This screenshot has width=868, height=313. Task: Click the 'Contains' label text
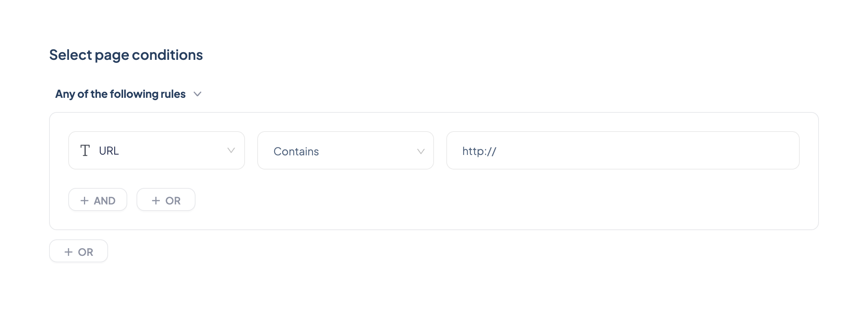296,152
